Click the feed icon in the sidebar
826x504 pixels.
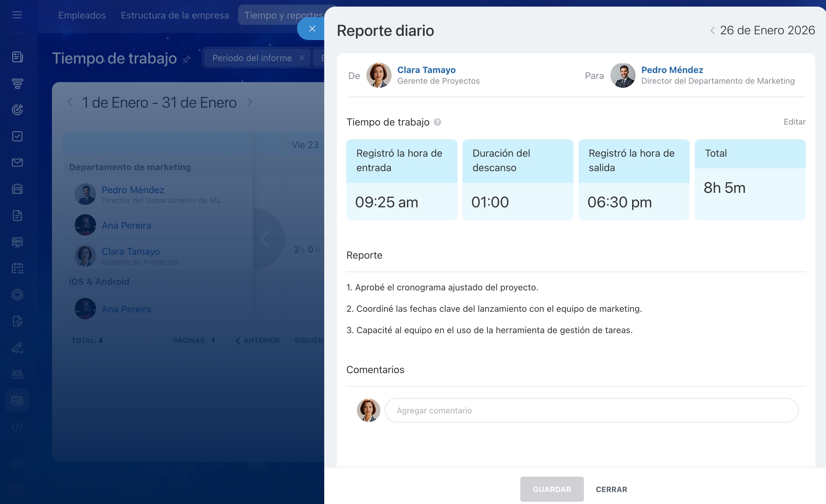17,57
